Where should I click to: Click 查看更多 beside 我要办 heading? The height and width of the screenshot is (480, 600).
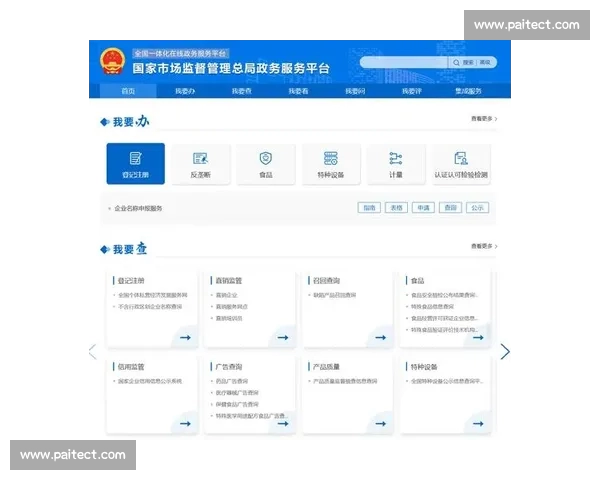pyautogui.click(x=484, y=119)
